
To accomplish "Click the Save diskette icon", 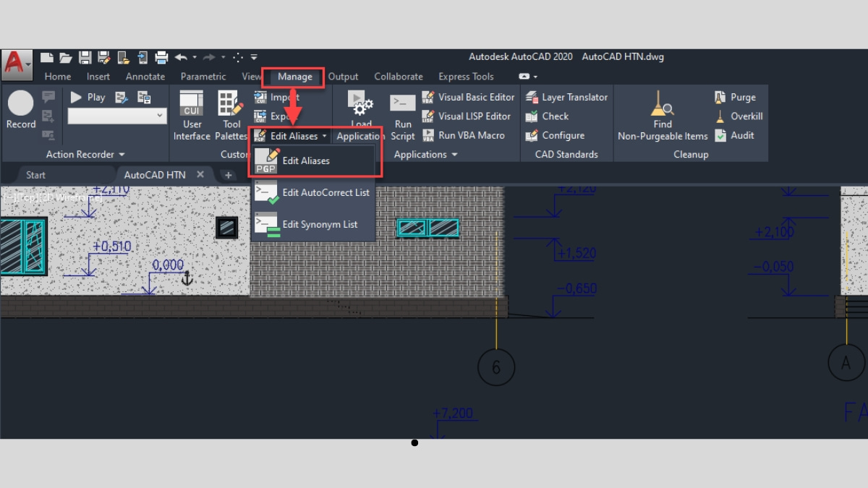I will tap(85, 57).
